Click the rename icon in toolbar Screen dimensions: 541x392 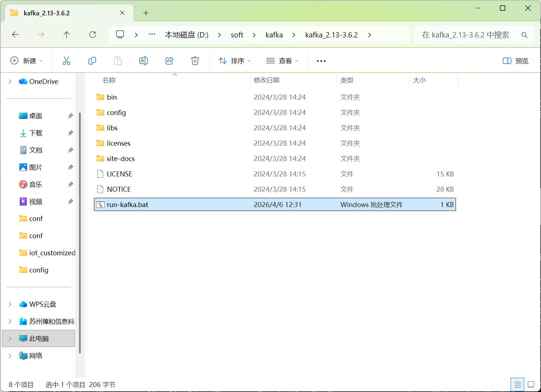[x=144, y=61]
